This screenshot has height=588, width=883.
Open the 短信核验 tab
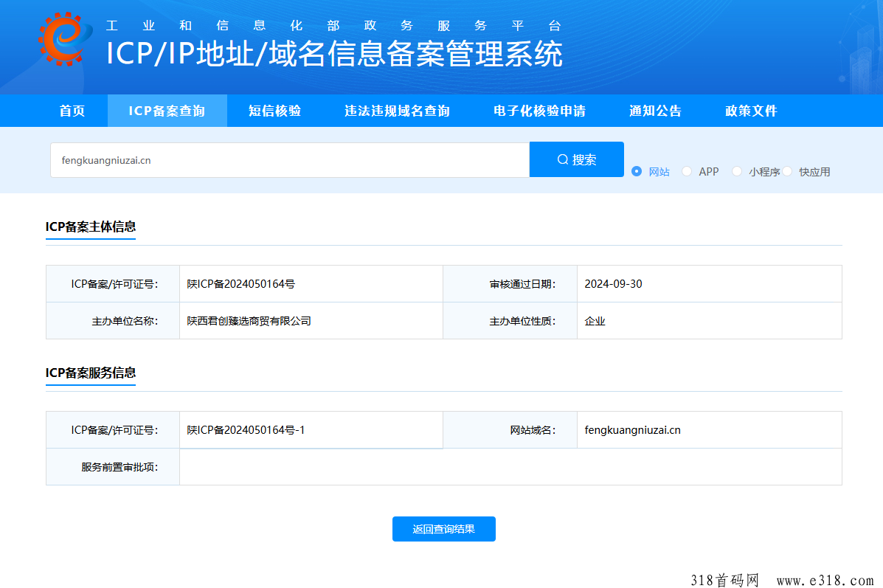(x=275, y=111)
